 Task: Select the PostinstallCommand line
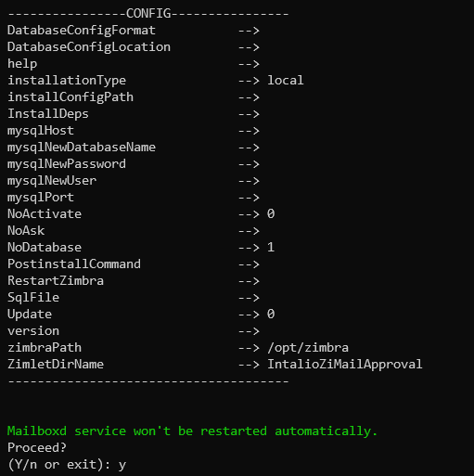click(134, 264)
